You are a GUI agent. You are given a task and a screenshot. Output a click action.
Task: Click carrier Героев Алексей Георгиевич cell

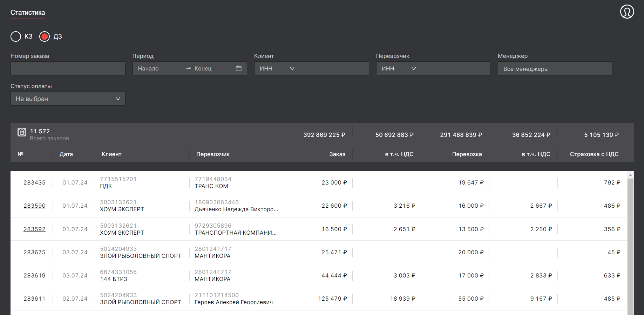point(233,302)
